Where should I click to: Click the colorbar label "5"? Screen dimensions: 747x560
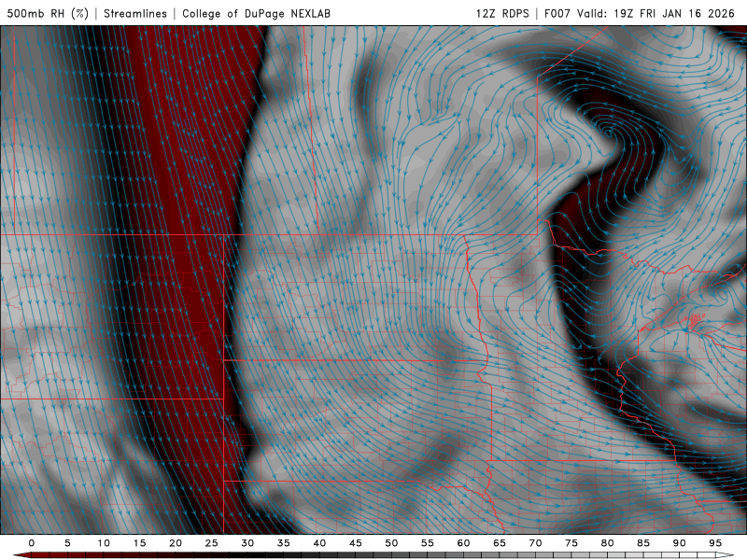coord(67,543)
